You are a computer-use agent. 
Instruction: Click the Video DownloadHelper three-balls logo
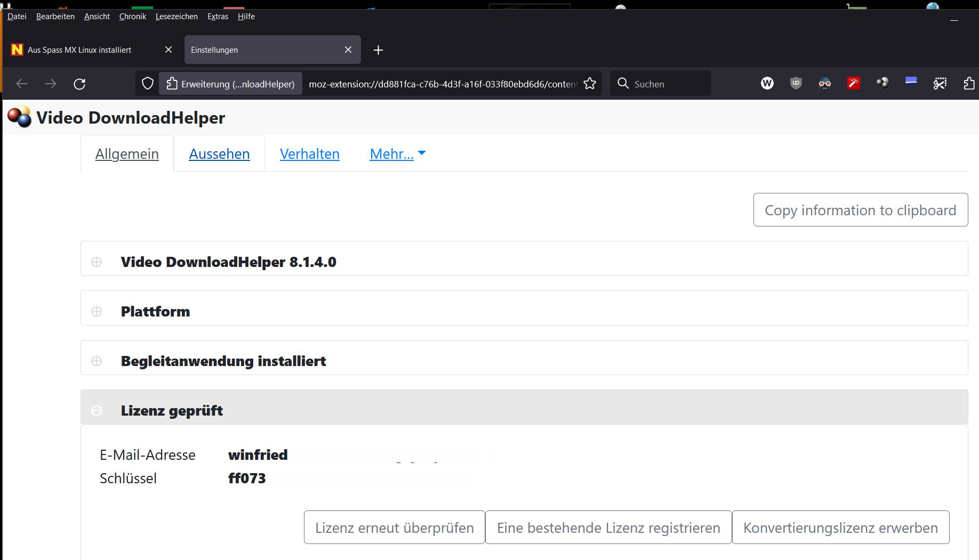20,117
